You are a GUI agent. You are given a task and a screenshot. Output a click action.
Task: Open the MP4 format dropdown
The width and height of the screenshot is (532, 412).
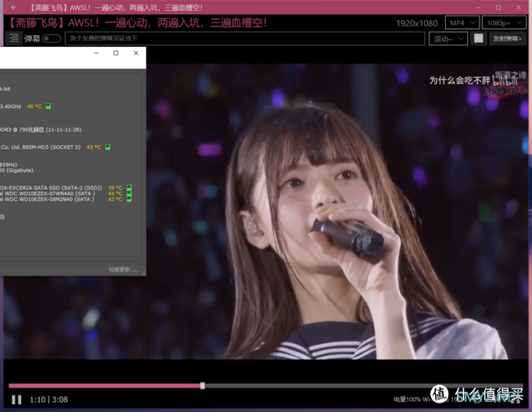pos(462,23)
